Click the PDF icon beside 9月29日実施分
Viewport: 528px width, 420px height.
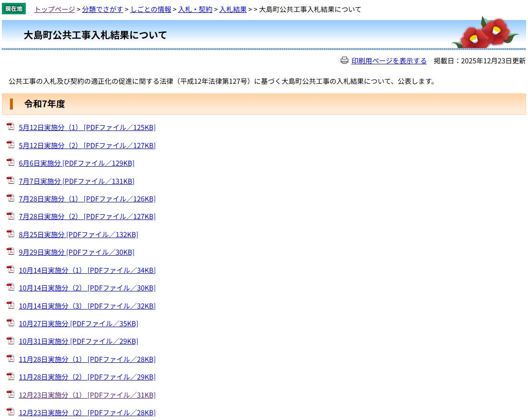[10, 251]
